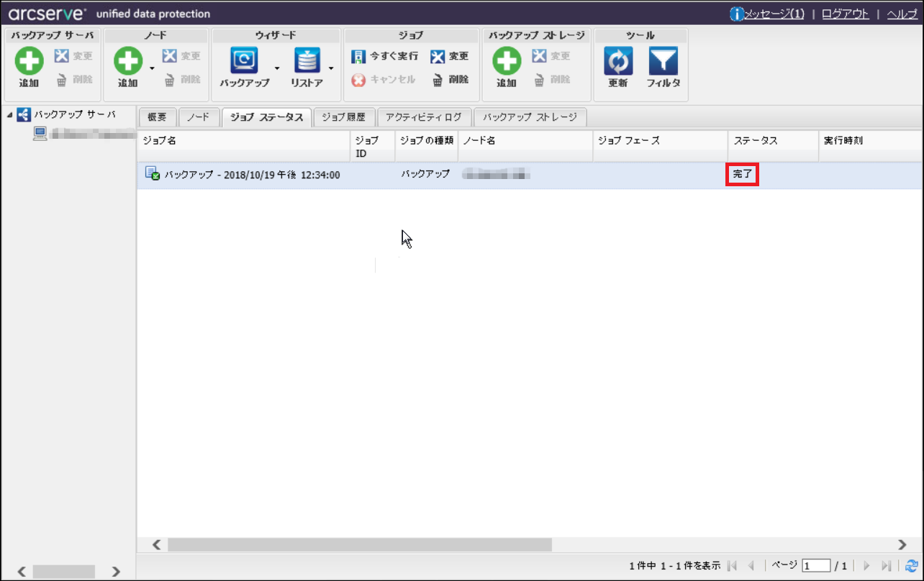Add a node with the ノード group 追加 icon
This screenshot has height=581, width=924.
pyautogui.click(x=128, y=61)
